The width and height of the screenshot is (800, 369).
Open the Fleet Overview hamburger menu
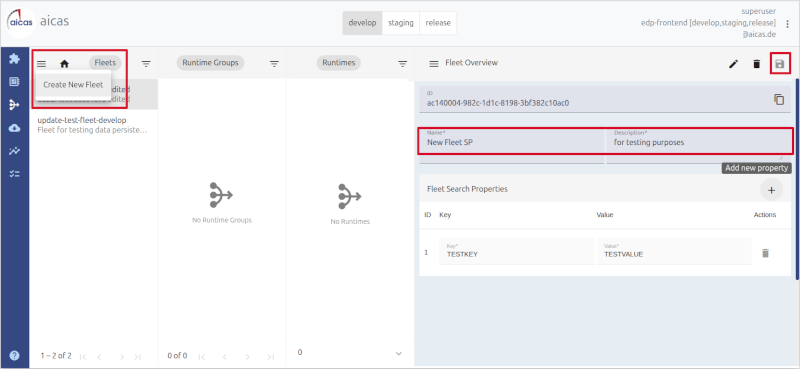434,64
